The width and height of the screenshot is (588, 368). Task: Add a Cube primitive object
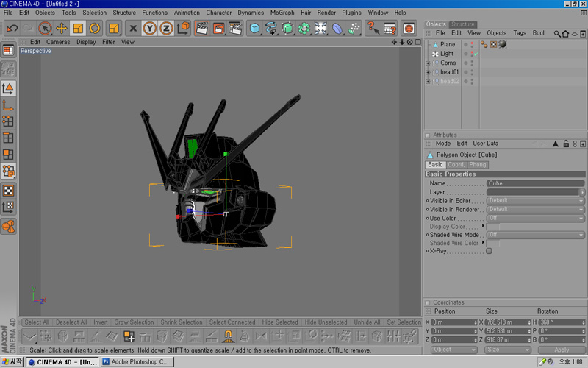[x=254, y=28]
